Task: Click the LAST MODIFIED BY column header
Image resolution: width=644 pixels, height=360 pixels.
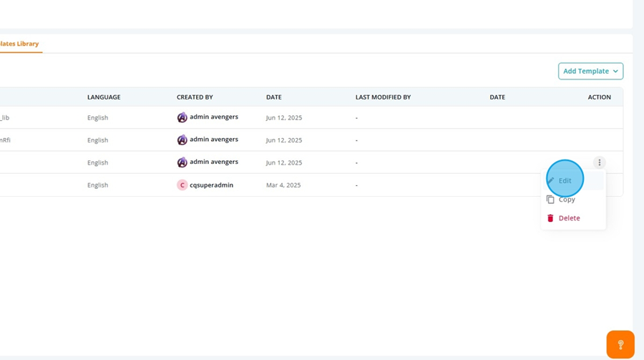Action: [384, 97]
